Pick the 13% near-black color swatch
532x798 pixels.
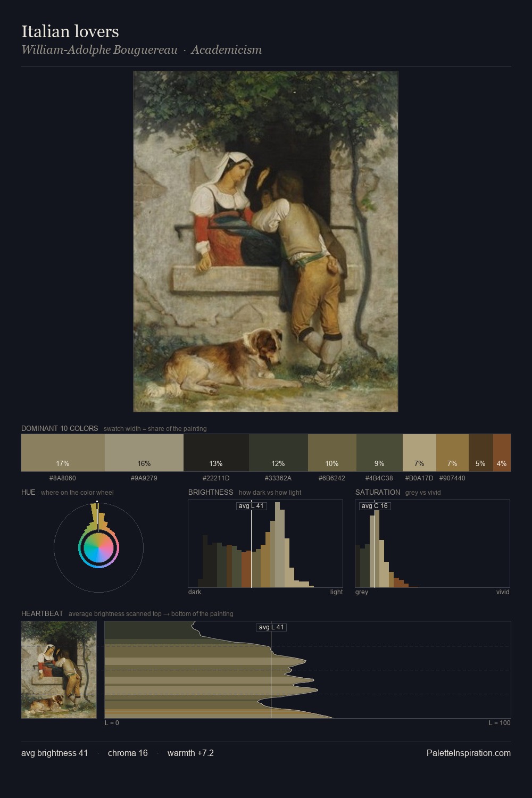pos(216,453)
